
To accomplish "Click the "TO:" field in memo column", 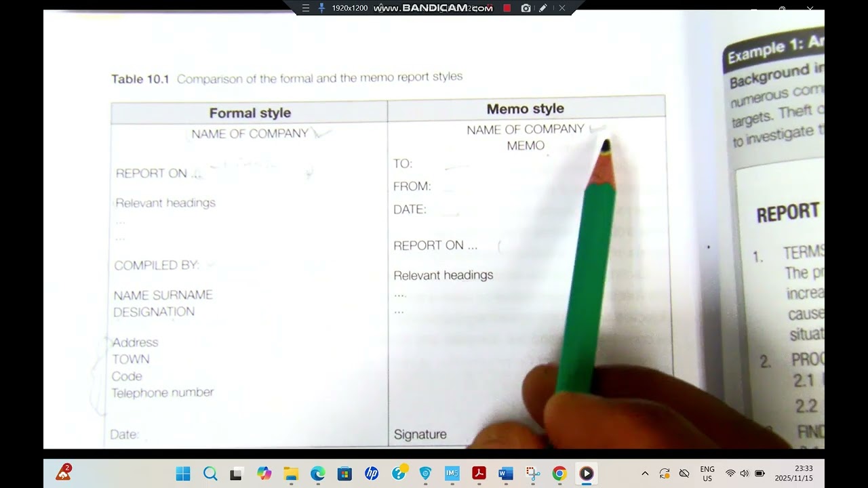I will coord(403,163).
